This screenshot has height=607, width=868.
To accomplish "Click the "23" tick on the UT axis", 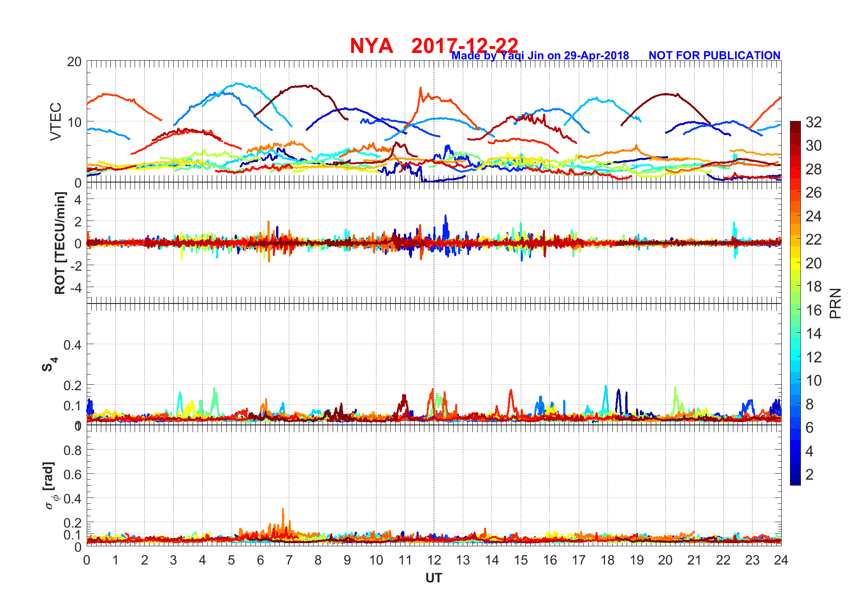I will (x=752, y=560).
